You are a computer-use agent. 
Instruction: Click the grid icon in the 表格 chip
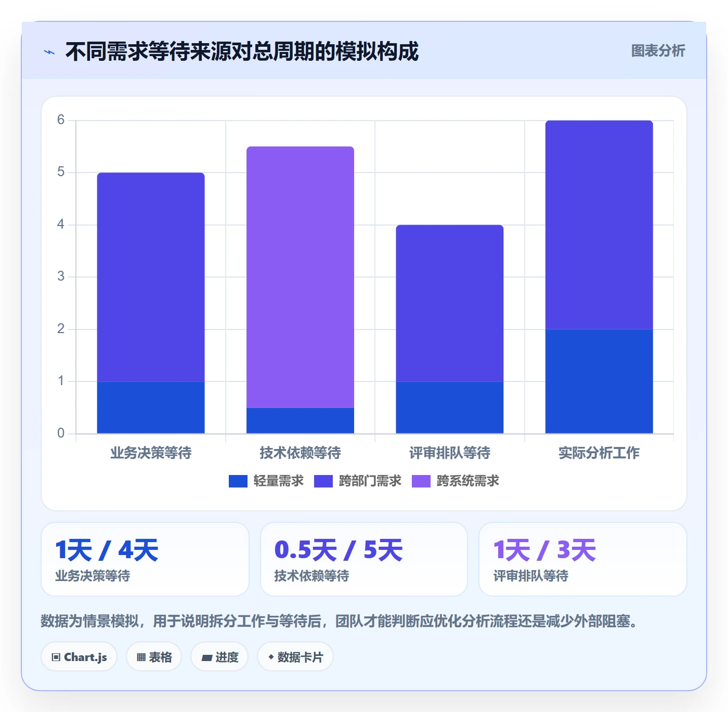click(141, 657)
